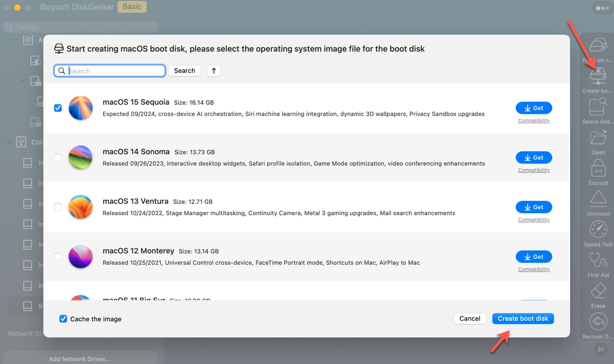Check the macOS 14 Sonoma checkbox

tap(58, 157)
